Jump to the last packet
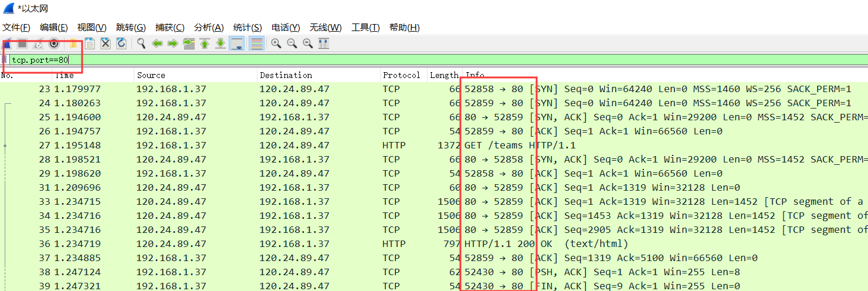Image resolution: width=868 pixels, height=291 pixels. pos(221,43)
